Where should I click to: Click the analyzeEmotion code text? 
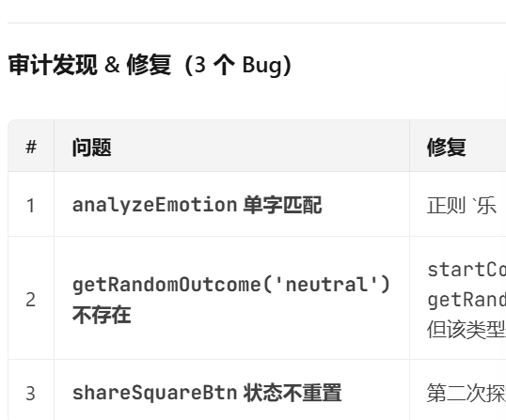(154, 205)
